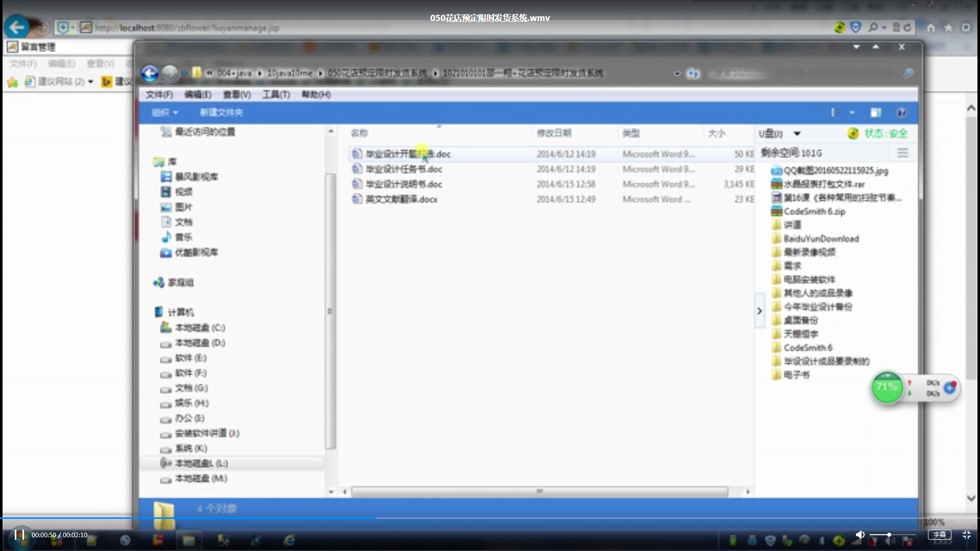Click the Explorer forward navigation button
Image resolution: width=980 pixels, height=551 pixels.
169,73
